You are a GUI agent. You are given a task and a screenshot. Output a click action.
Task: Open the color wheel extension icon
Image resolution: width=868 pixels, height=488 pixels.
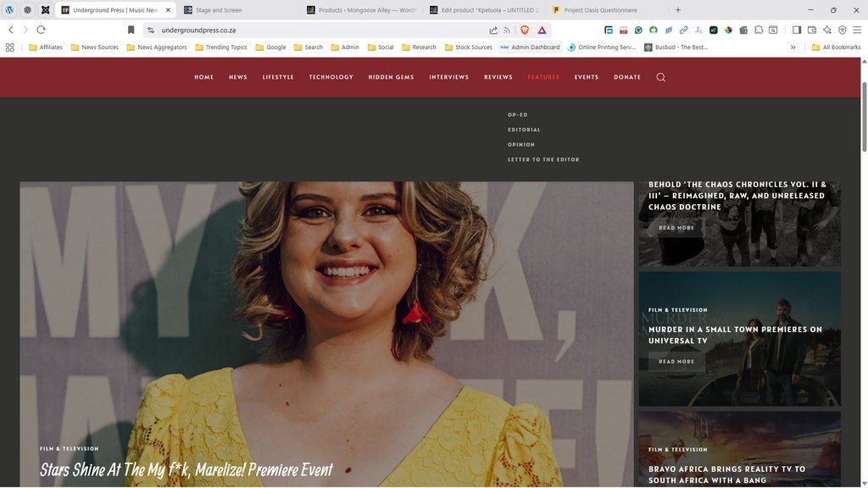(x=728, y=30)
